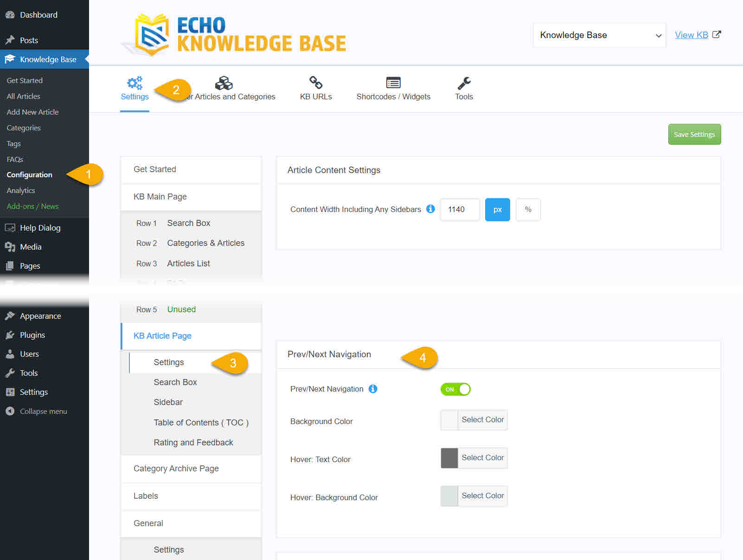Follow the View KB link

(691, 35)
